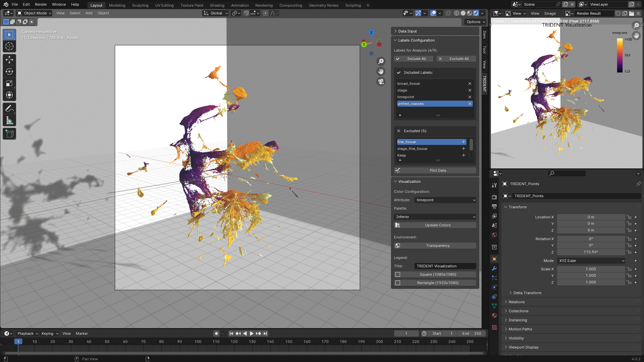Viewport: 644px width, 362px height.
Task: Click the Rotation Z value slider field
Action: click(x=591, y=252)
